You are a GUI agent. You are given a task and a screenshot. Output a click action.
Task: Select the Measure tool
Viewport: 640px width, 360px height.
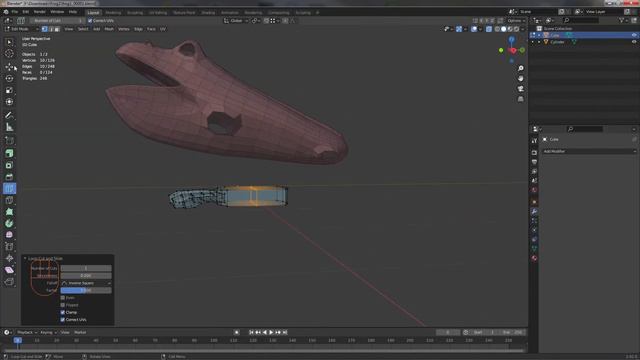point(9,127)
